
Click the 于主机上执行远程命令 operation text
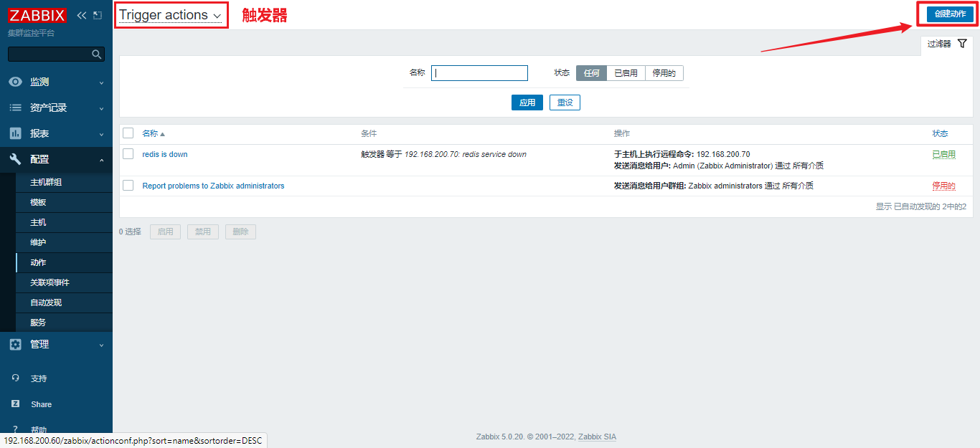654,154
